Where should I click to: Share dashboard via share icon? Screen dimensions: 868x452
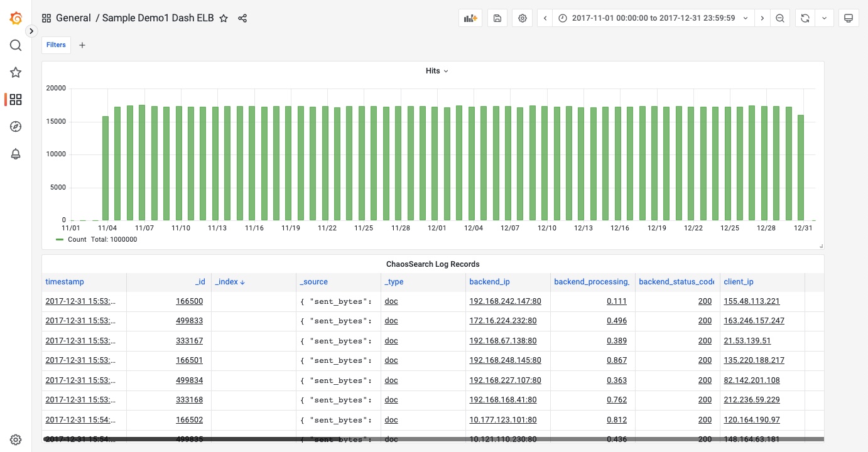click(x=242, y=18)
